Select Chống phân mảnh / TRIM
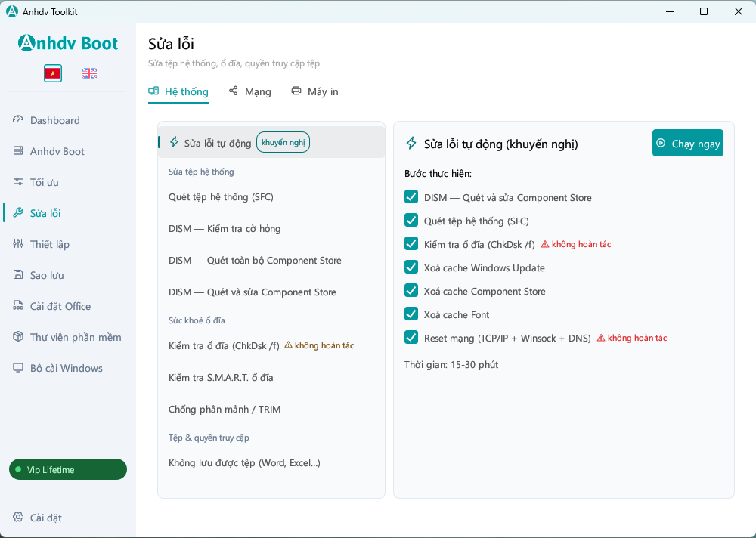The width and height of the screenshot is (756, 538). point(271,410)
